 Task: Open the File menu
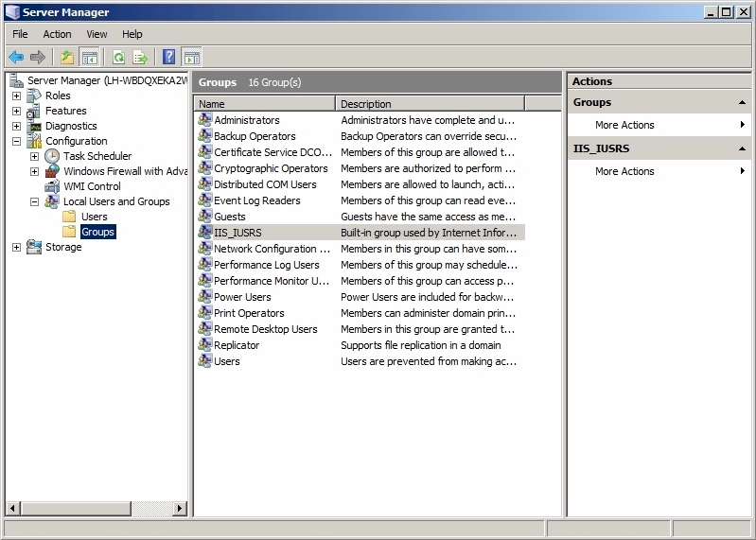[20, 34]
